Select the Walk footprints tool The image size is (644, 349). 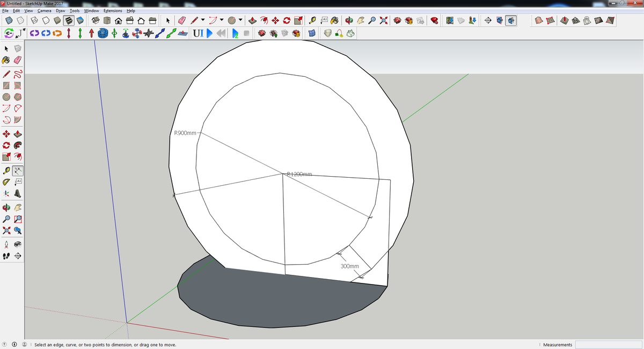tap(6, 256)
